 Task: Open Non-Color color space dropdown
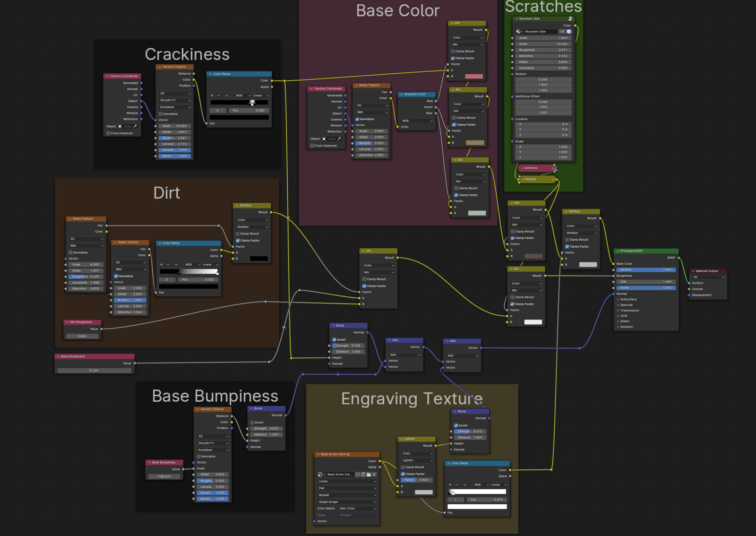(358, 509)
